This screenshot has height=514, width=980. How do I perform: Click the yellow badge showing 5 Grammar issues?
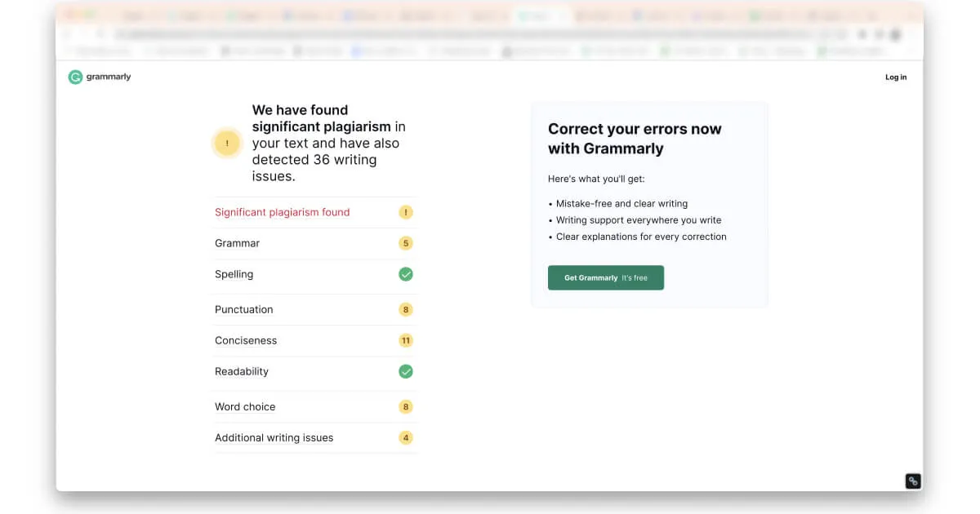point(406,243)
